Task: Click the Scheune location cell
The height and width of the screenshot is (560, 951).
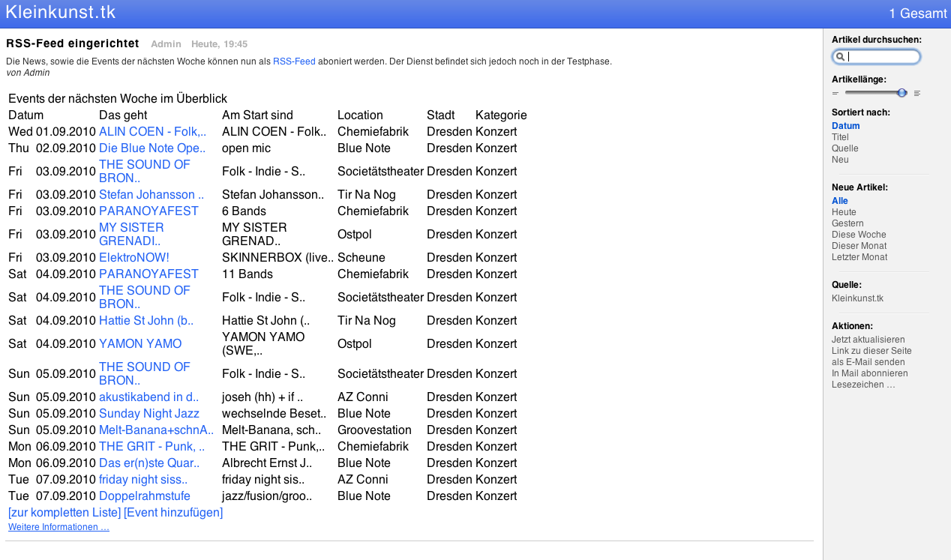Action: tap(361, 257)
